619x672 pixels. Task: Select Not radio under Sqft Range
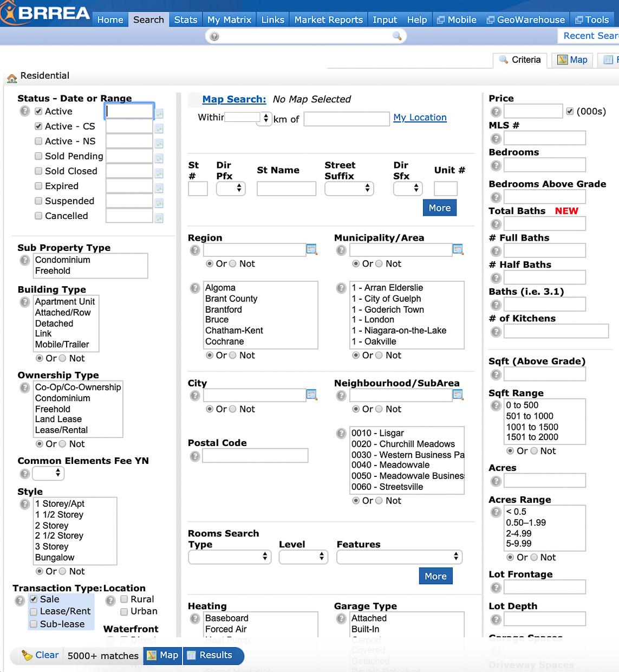[x=533, y=451]
